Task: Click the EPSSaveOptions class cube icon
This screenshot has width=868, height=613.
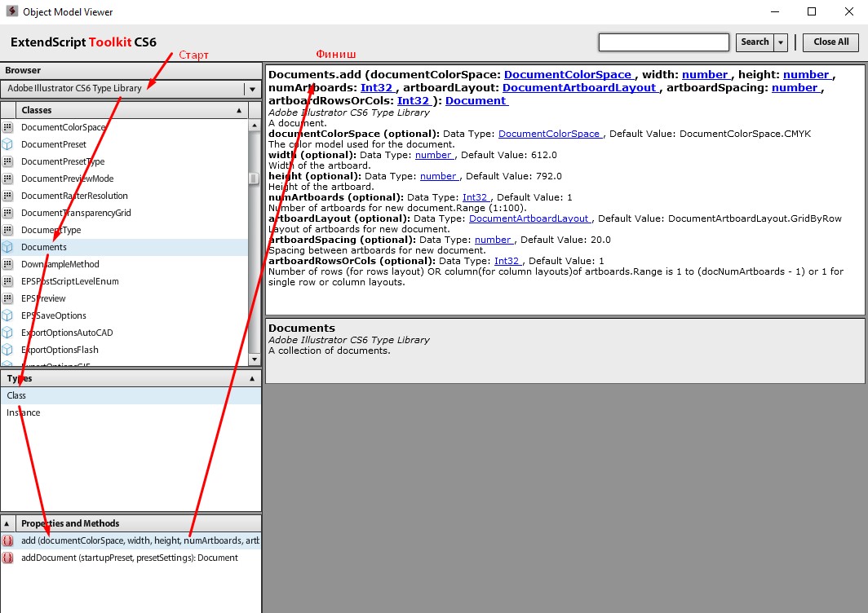Action: click(x=7, y=316)
